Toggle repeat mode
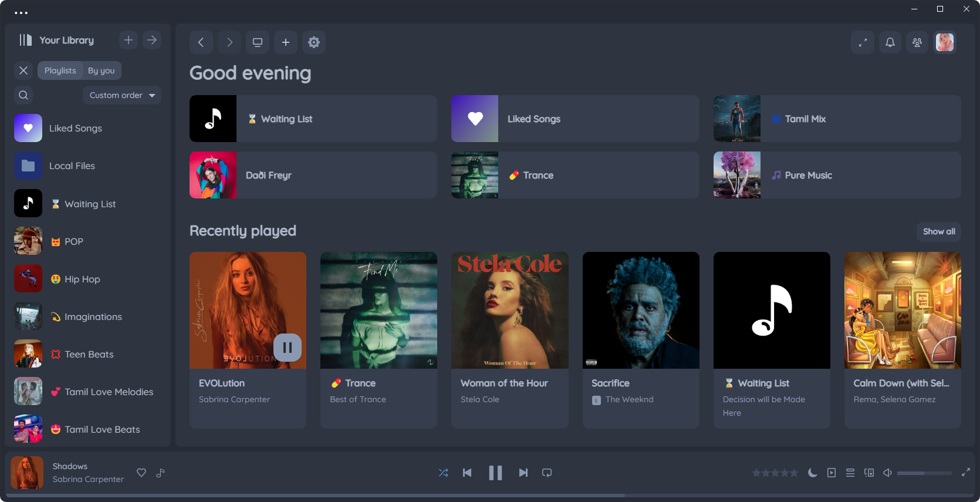This screenshot has width=980, height=502. tap(547, 473)
